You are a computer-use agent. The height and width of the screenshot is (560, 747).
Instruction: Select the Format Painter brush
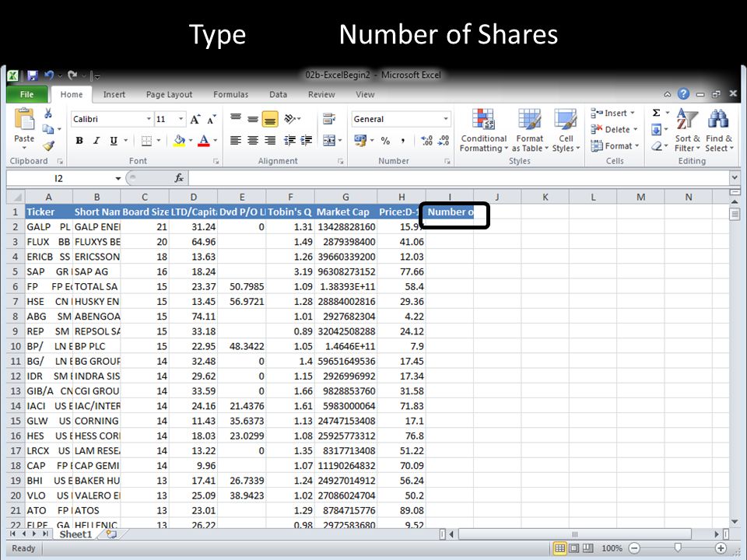coord(48,145)
